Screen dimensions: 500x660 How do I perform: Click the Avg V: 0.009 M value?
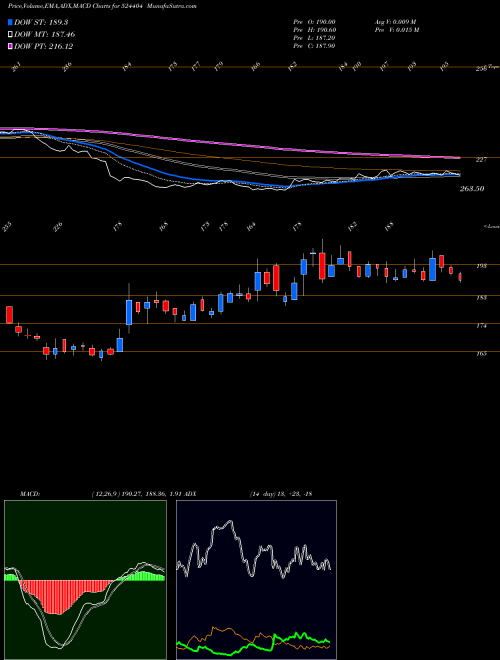click(x=395, y=22)
